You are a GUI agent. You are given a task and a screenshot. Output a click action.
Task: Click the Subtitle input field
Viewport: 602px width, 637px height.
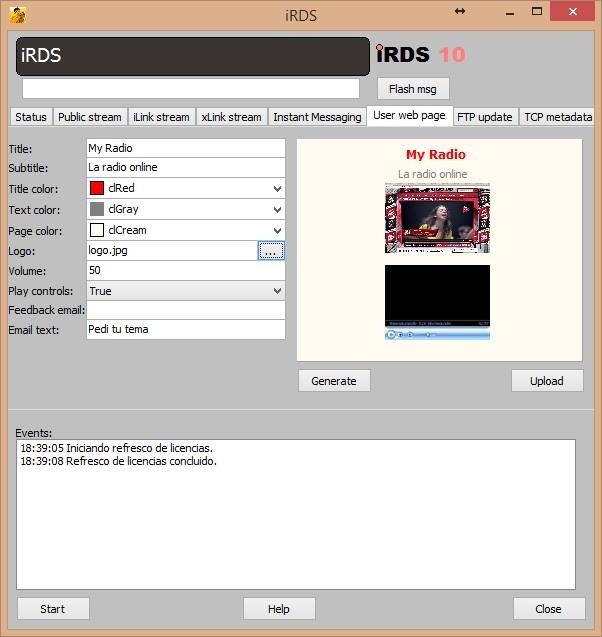point(186,167)
